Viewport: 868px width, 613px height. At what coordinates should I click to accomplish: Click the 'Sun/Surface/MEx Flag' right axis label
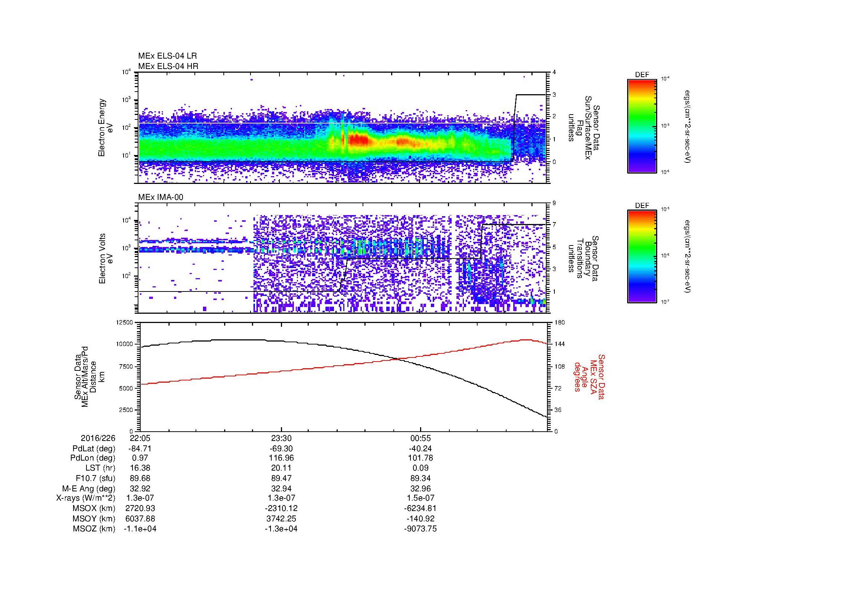tap(584, 128)
